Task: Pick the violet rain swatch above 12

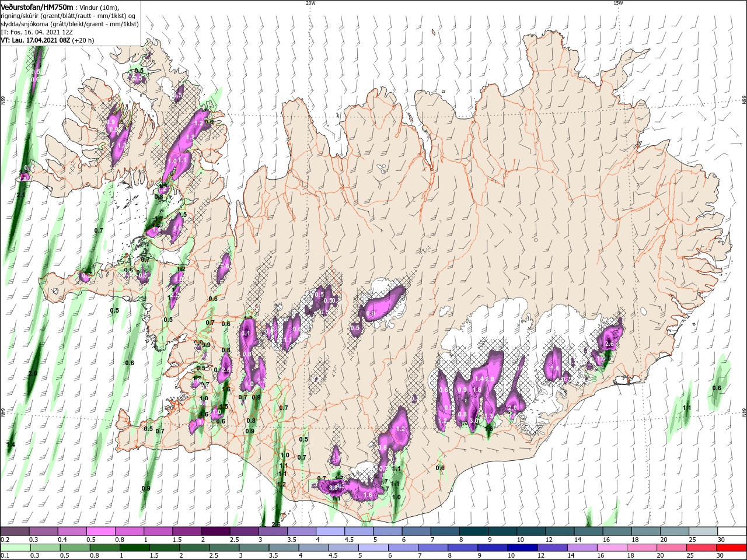Action: pos(552,548)
